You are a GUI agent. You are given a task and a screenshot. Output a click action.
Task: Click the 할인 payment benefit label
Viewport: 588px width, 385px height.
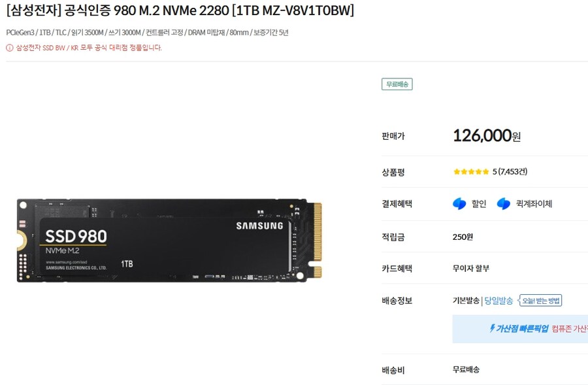[479, 204]
